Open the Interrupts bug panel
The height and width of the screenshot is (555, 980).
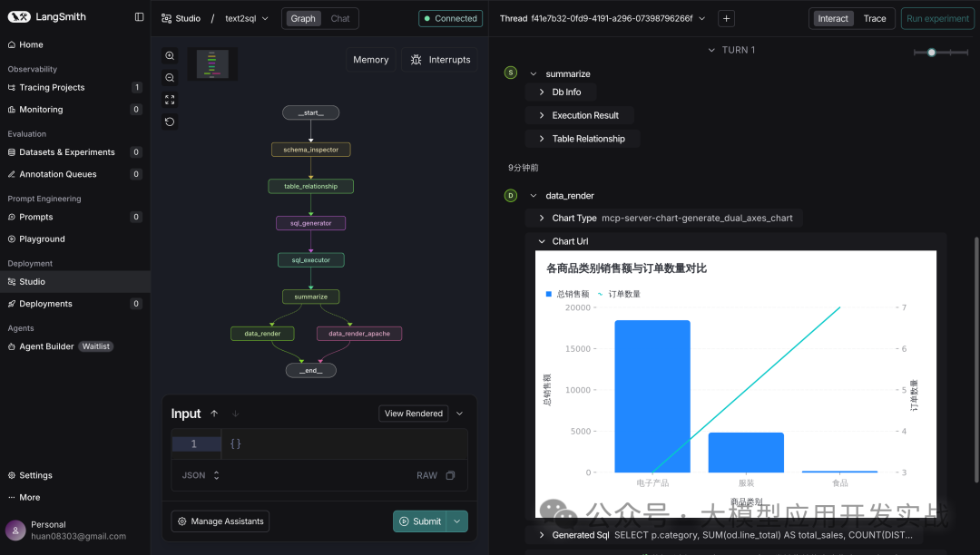pos(440,60)
